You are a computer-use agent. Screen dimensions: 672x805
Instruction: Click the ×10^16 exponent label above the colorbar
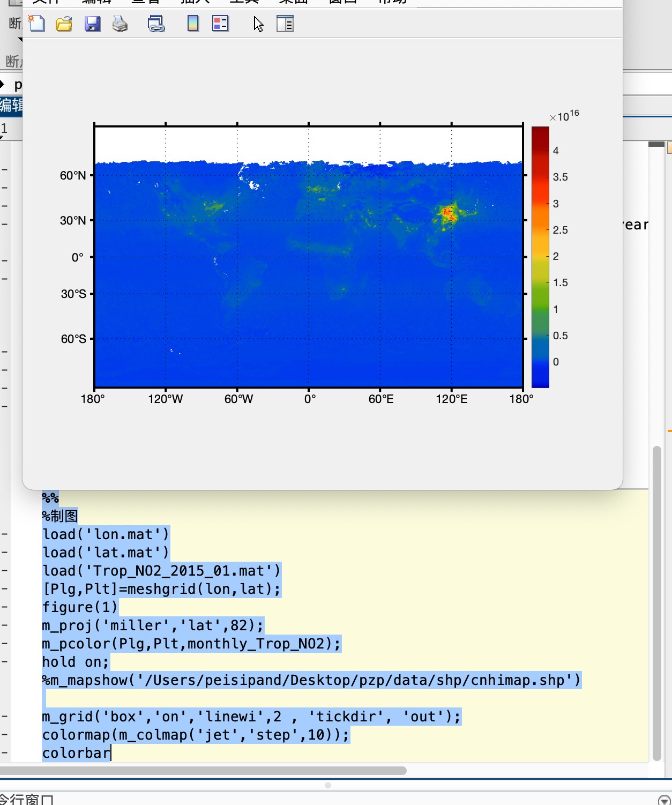pyautogui.click(x=564, y=116)
